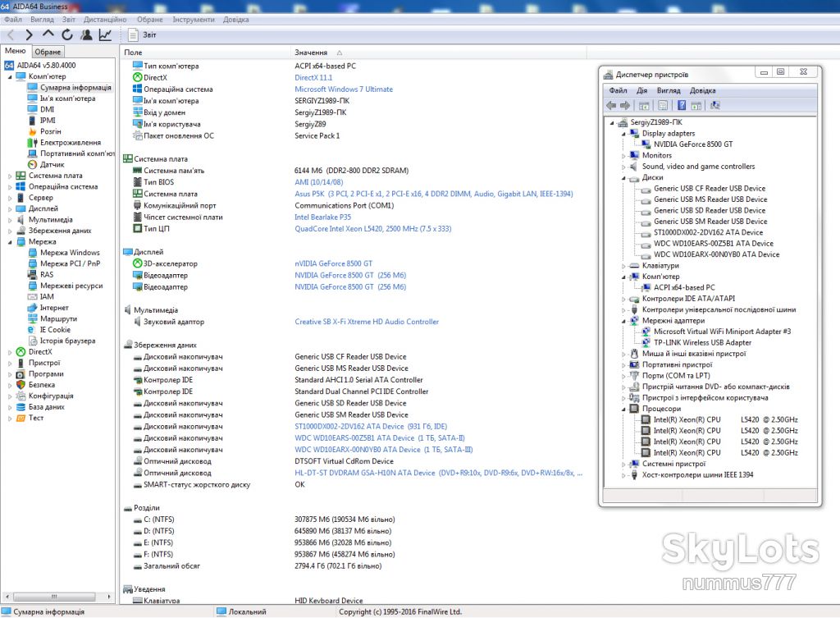Open the Microsoft Windows 7 Ultimate link
The height and width of the screenshot is (618, 840).
[344, 89]
